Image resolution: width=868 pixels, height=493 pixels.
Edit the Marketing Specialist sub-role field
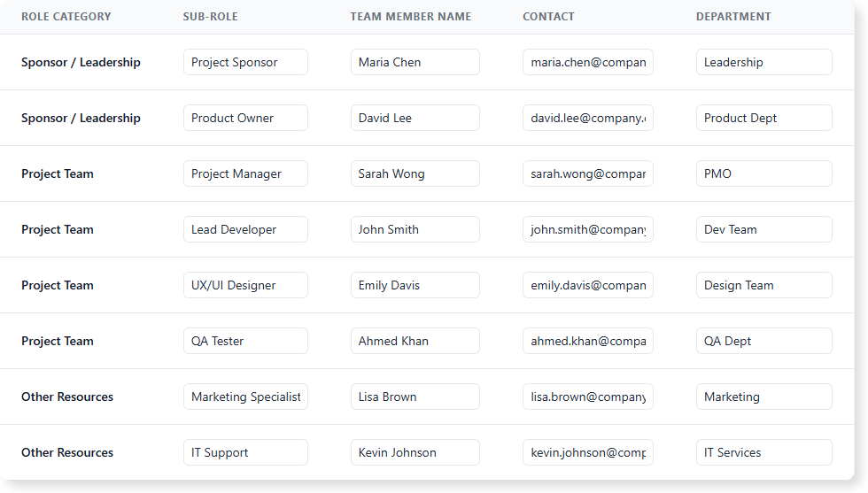245,397
